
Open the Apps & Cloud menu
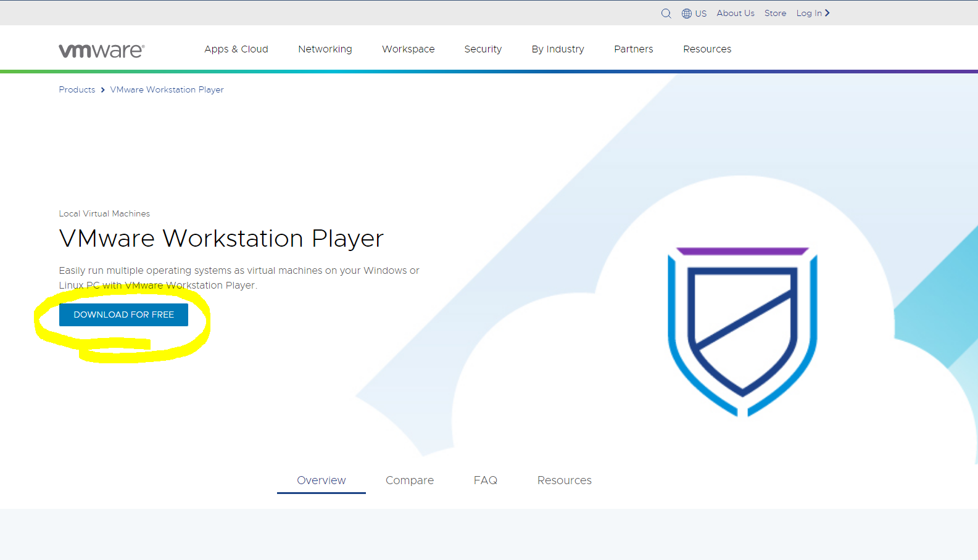point(236,49)
